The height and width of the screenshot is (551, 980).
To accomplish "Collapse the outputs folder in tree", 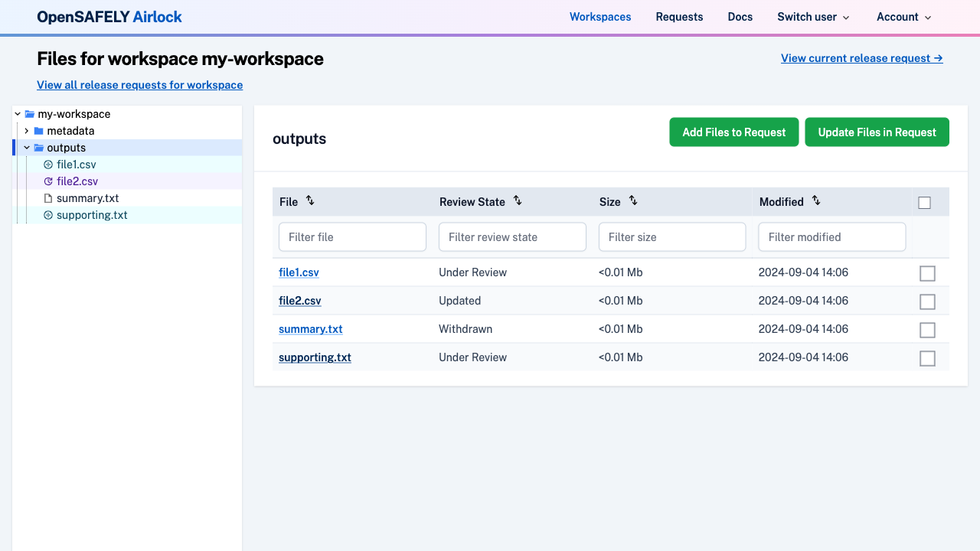I will point(27,148).
